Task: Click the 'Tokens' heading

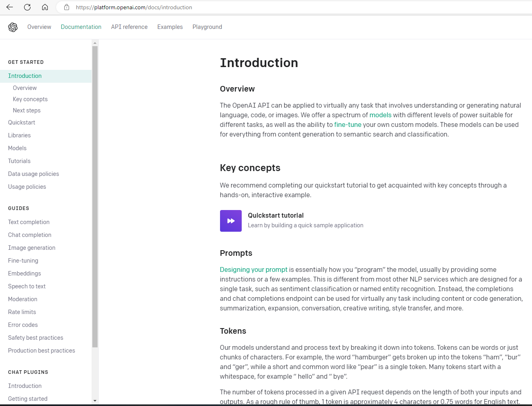Action: pos(233,331)
